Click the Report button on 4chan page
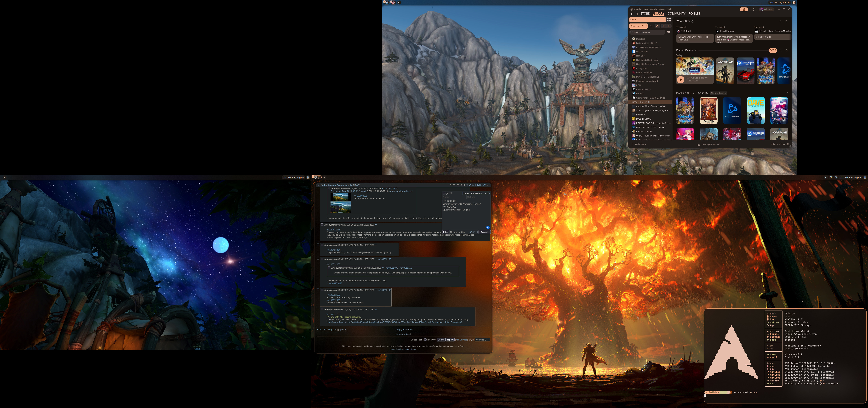Image resolution: width=868 pixels, height=408 pixels. coord(450,340)
